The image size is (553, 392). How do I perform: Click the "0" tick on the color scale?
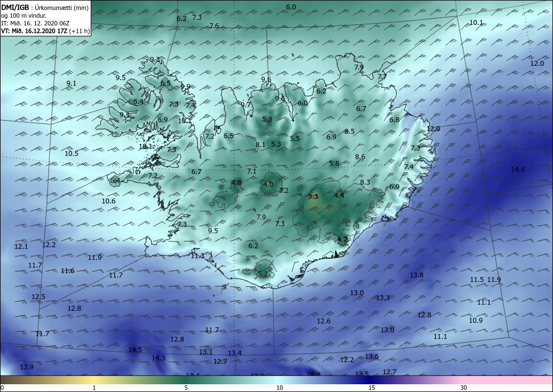tap(2, 388)
